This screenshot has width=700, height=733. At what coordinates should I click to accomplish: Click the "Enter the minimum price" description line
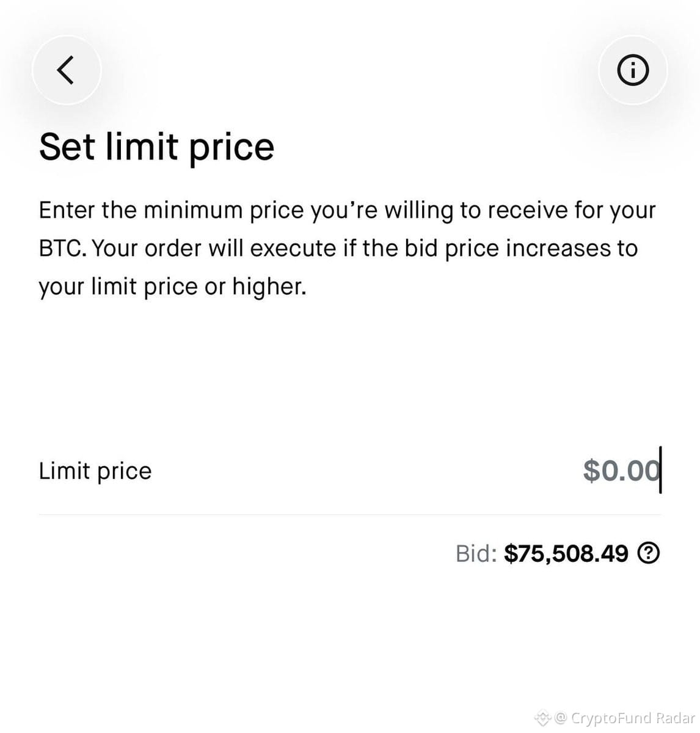point(347,210)
